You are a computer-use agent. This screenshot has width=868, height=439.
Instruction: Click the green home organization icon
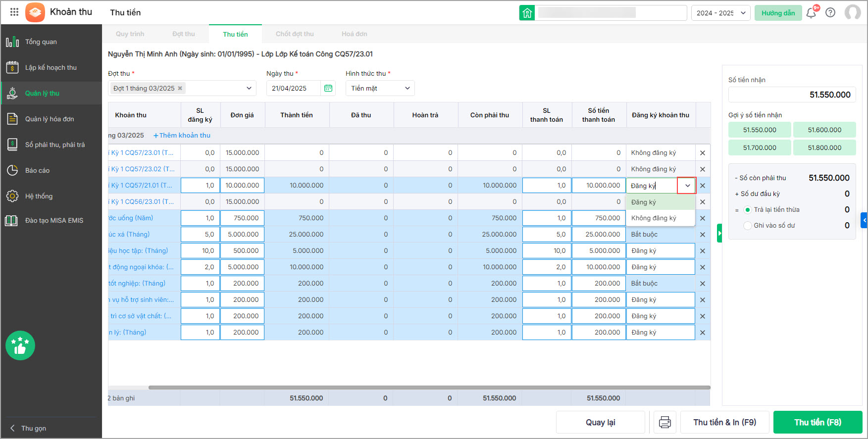[x=527, y=13]
